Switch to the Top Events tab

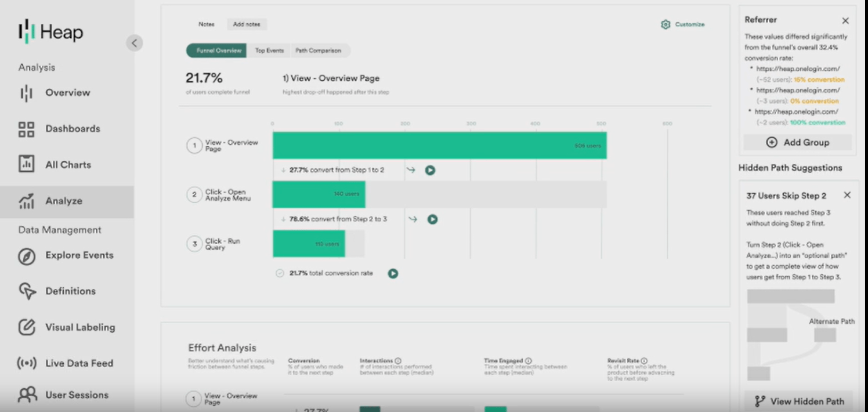(x=269, y=50)
